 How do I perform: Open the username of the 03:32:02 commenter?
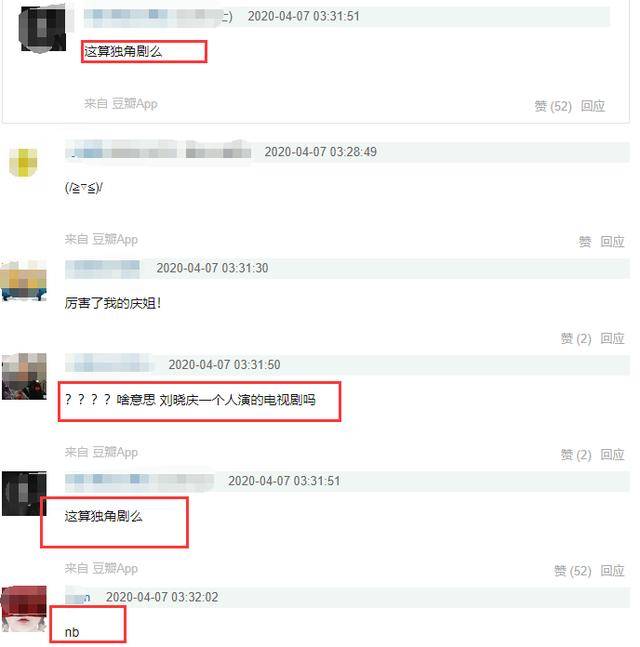pyautogui.click(x=78, y=597)
